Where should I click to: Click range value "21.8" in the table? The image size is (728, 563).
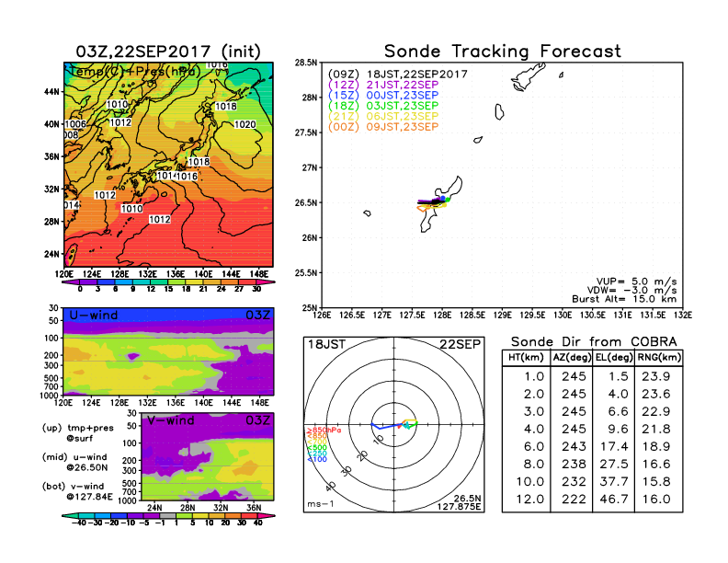click(656, 430)
